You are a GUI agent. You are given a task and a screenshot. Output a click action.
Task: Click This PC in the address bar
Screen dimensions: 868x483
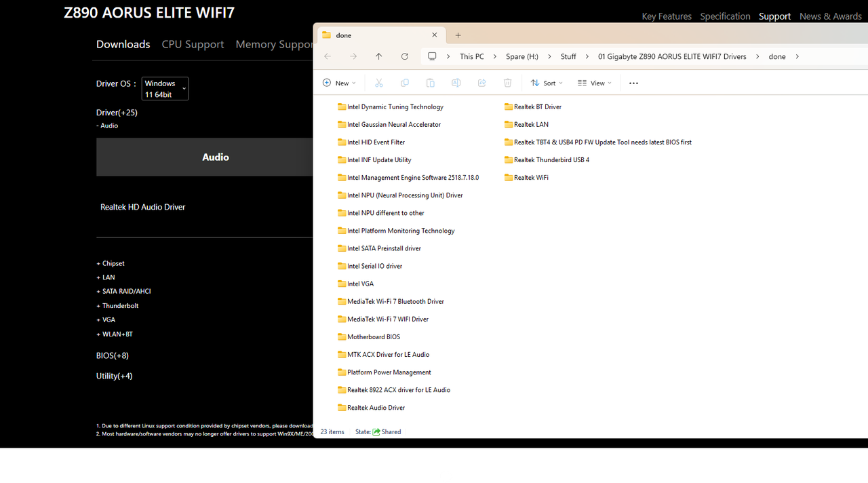tap(472, 56)
